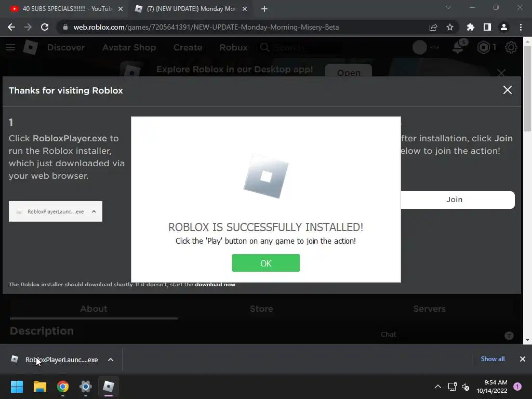Click the download now link
This screenshot has width=532, height=399.
pos(215,284)
